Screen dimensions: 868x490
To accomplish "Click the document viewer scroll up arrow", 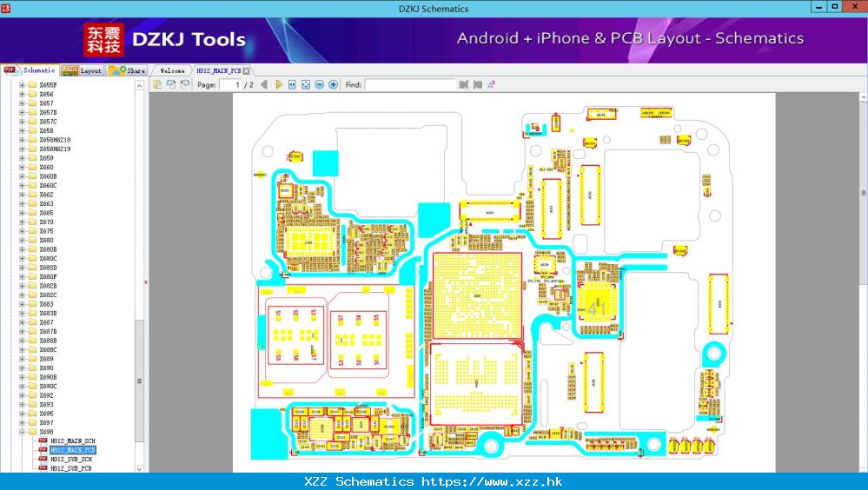I will [863, 97].
